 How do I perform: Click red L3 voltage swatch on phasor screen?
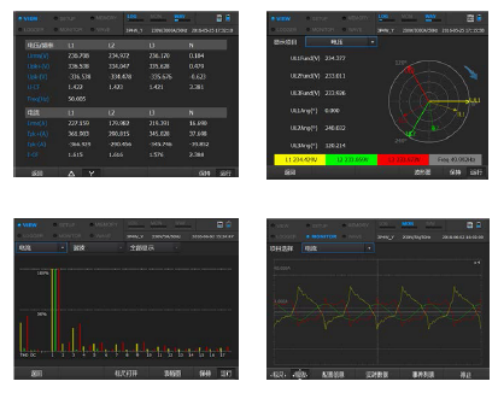(x=403, y=160)
